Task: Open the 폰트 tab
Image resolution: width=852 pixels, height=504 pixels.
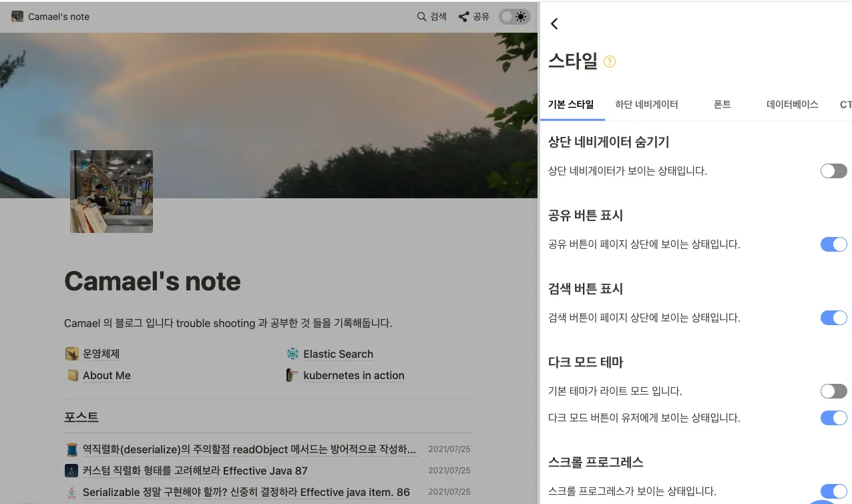Action: click(722, 104)
